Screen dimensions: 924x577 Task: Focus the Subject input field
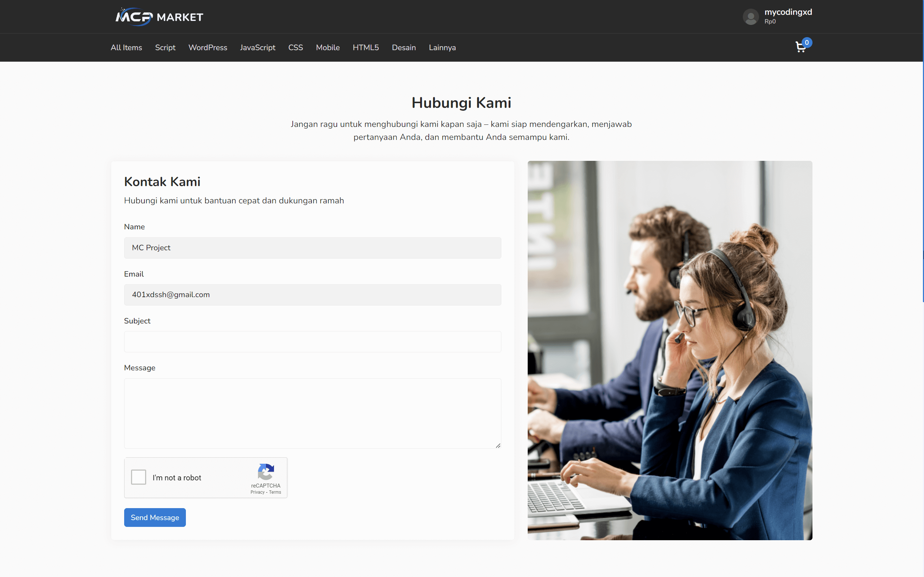click(x=313, y=342)
